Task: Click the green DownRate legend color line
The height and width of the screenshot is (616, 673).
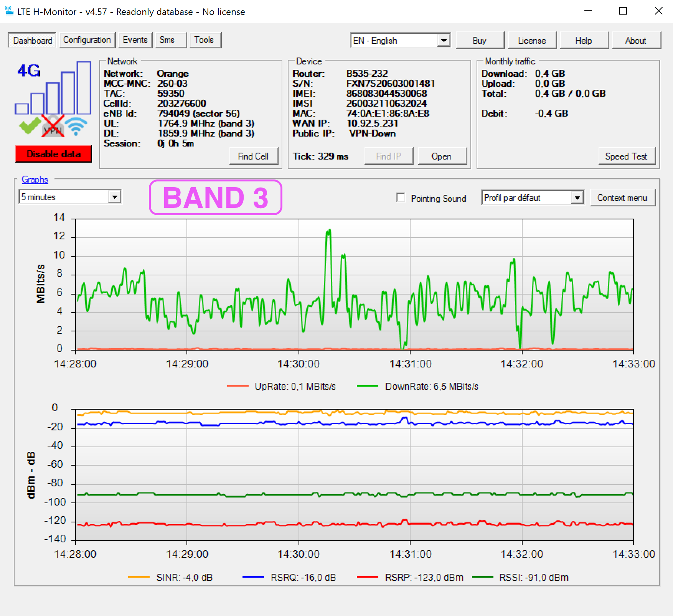Action: pyautogui.click(x=368, y=386)
